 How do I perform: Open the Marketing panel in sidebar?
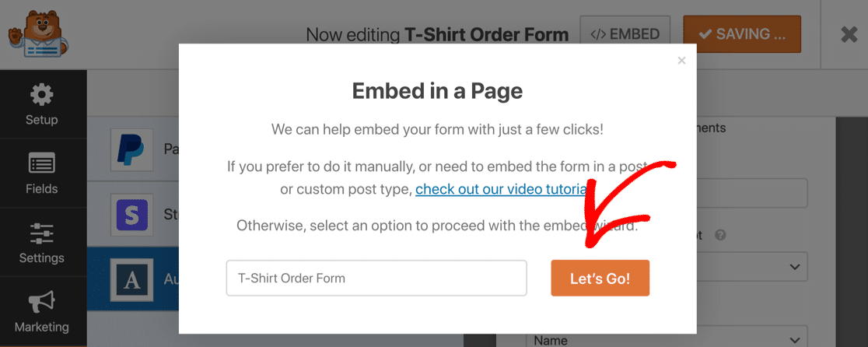pyautogui.click(x=42, y=312)
